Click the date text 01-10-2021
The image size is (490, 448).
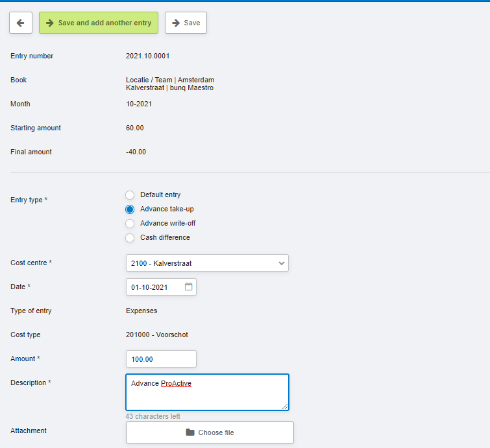(x=150, y=287)
